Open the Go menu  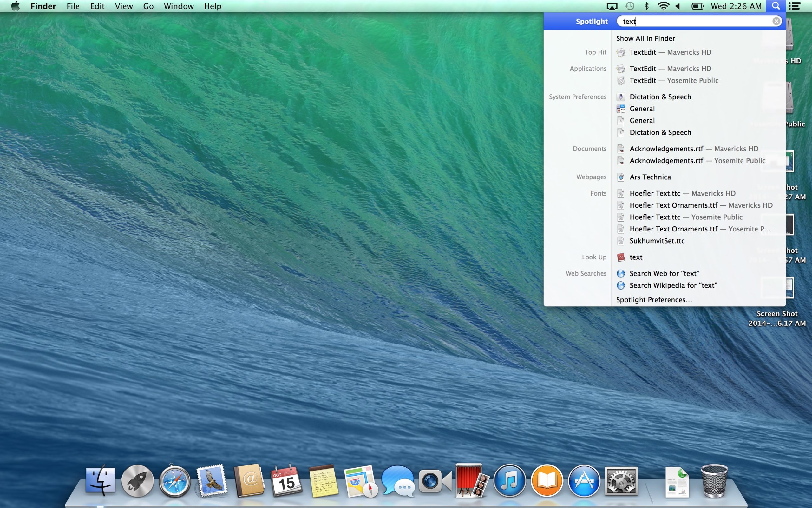click(x=148, y=6)
